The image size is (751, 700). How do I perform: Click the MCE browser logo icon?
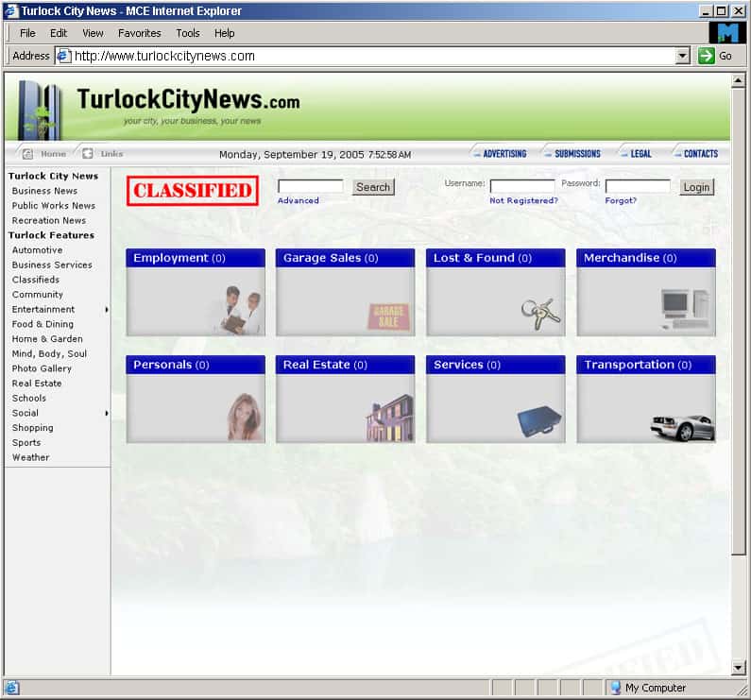click(727, 33)
